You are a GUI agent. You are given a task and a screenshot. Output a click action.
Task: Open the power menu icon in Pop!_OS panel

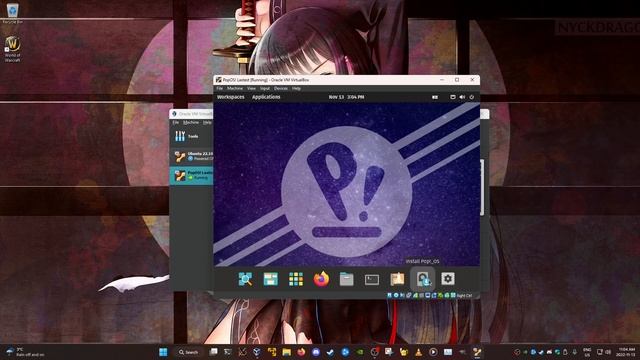click(471, 97)
